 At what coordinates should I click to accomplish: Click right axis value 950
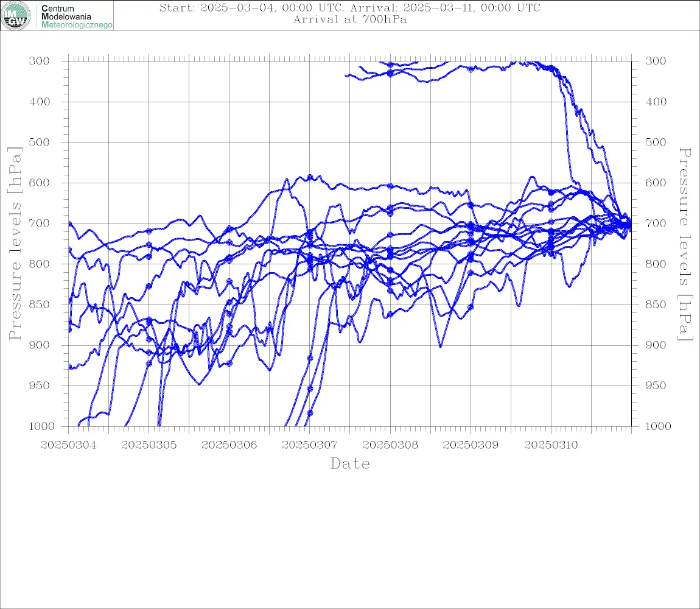(656, 385)
